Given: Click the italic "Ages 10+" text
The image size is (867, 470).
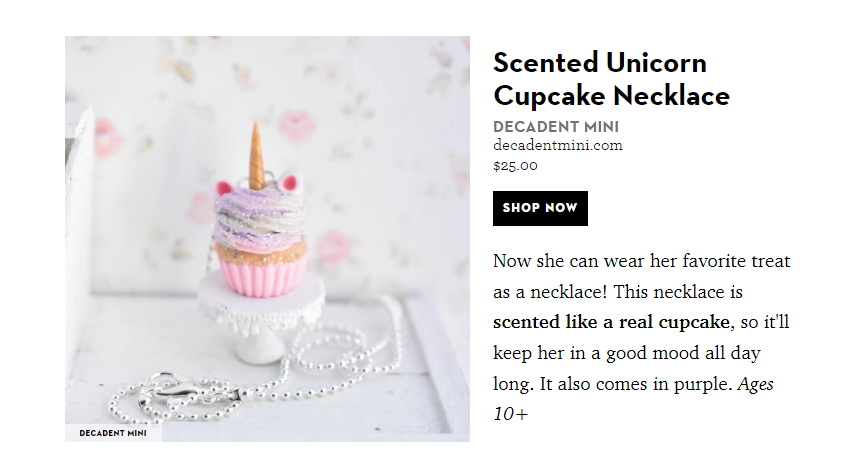Looking at the screenshot, I should [755, 383].
